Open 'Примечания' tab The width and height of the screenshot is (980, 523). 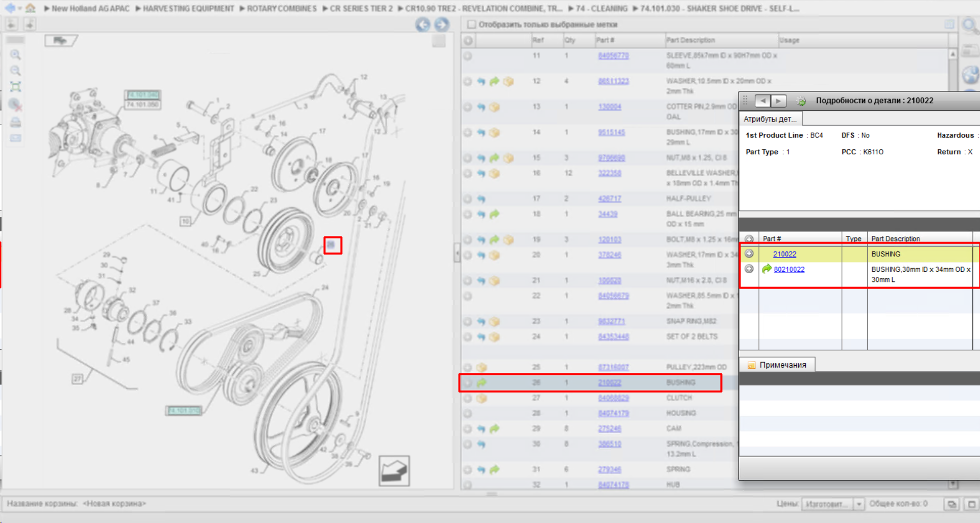click(x=777, y=365)
